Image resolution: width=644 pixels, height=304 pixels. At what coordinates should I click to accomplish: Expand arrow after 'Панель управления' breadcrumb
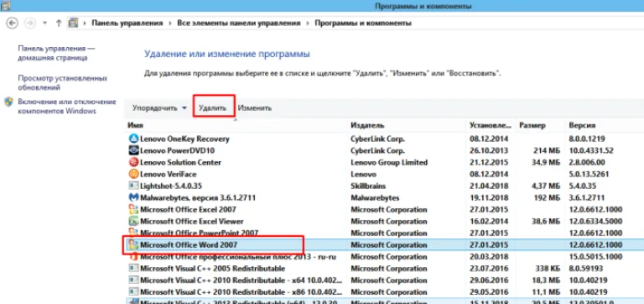[170, 24]
